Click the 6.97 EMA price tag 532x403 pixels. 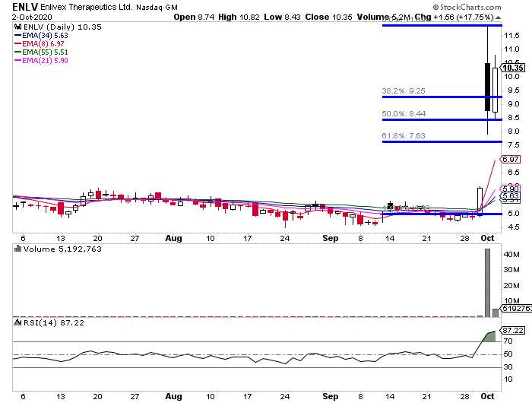[x=510, y=159]
